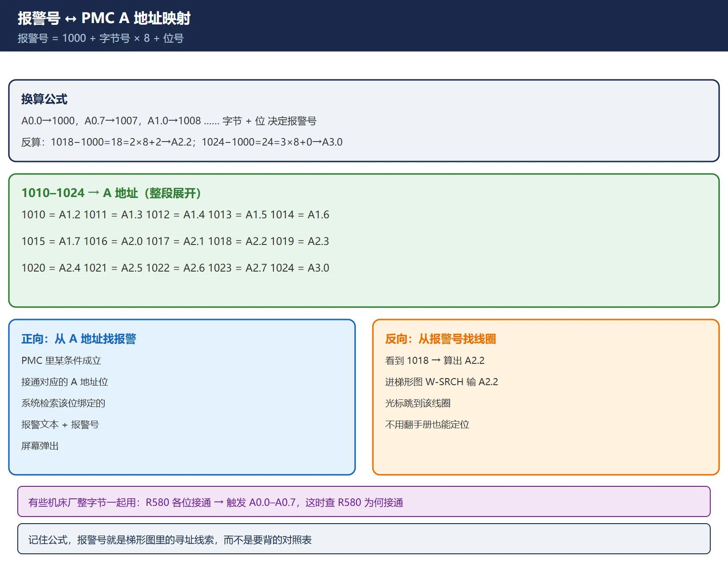The image size is (728, 568).
Task: Click the entry "1011 = A1.3"
Action: click(113, 215)
